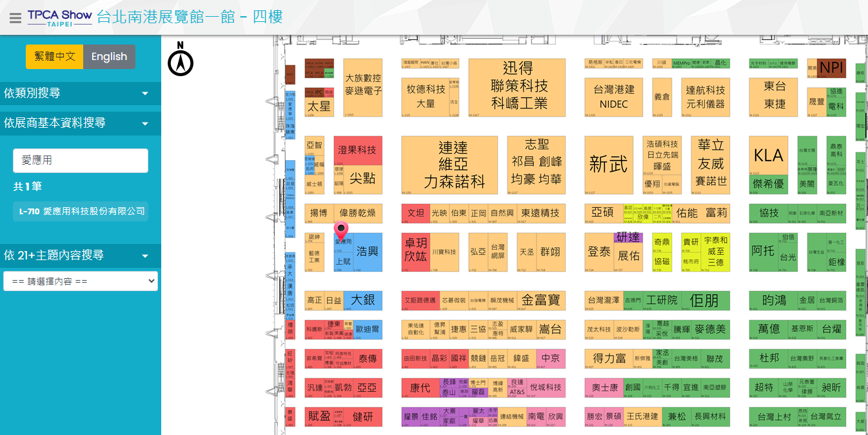Select the 阿托 booth

pos(763,252)
